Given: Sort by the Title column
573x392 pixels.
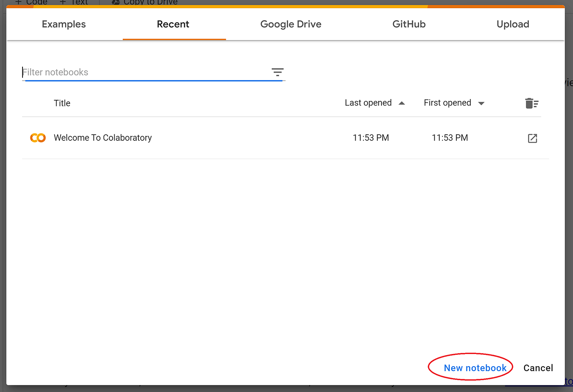Looking at the screenshot, I should coord(62,103).
